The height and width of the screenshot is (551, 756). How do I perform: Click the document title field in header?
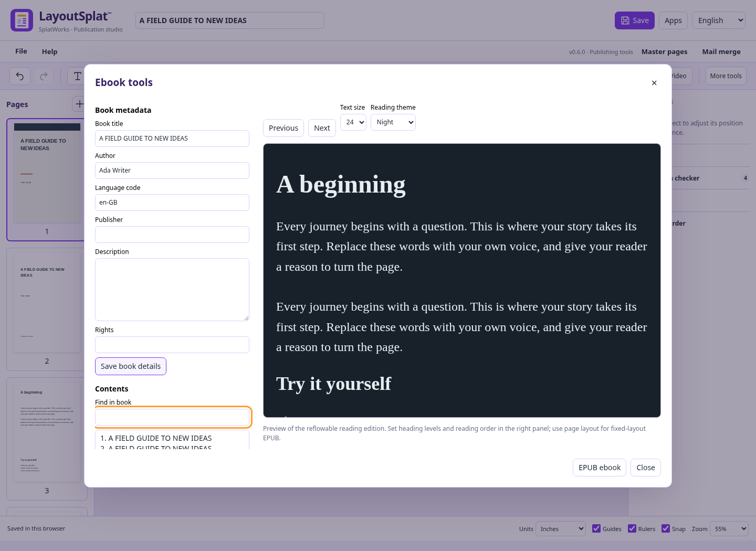click(x=230, y=20)
